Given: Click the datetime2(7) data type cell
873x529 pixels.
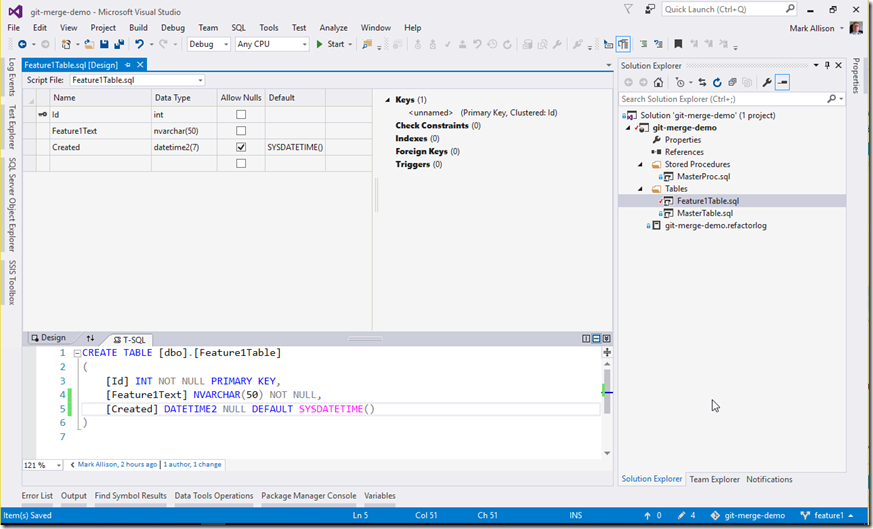Looking at the screenshot, I should [184, 147].
